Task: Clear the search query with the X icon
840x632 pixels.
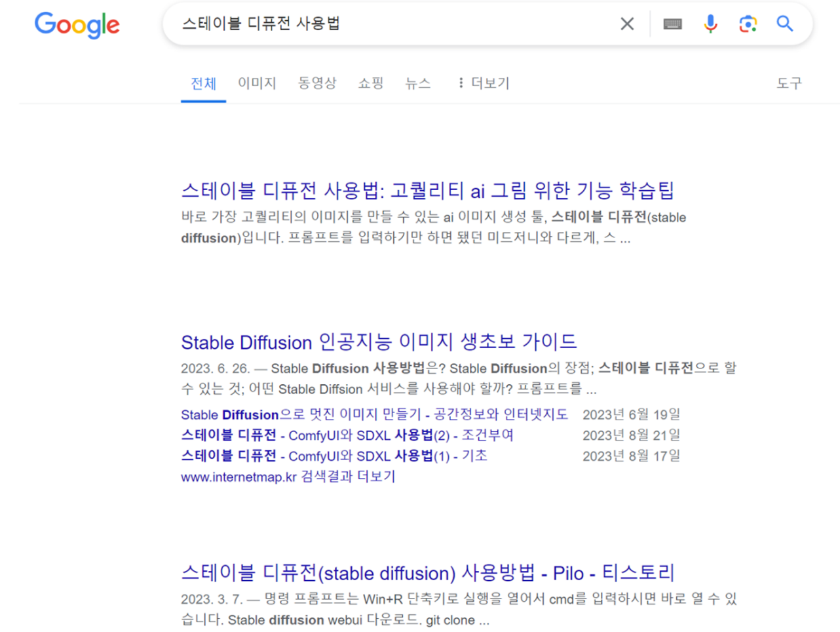Action: point(627,24)
